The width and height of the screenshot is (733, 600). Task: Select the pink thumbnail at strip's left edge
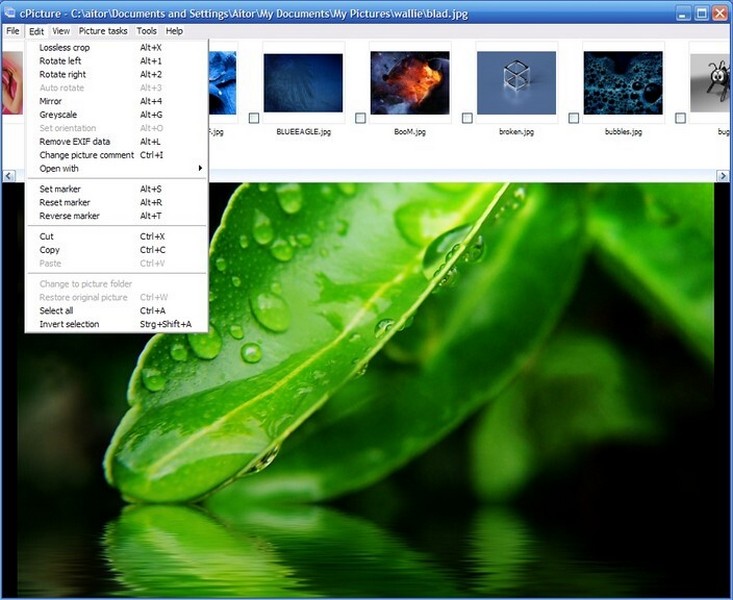click(12, 83)
